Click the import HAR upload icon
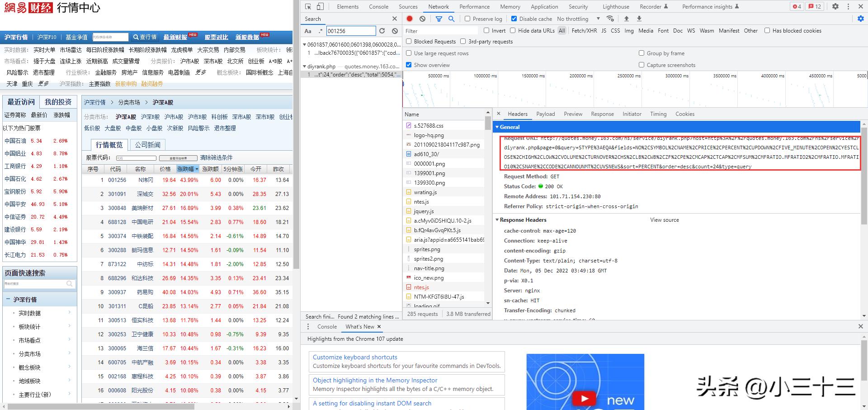 tap(627, 19)
